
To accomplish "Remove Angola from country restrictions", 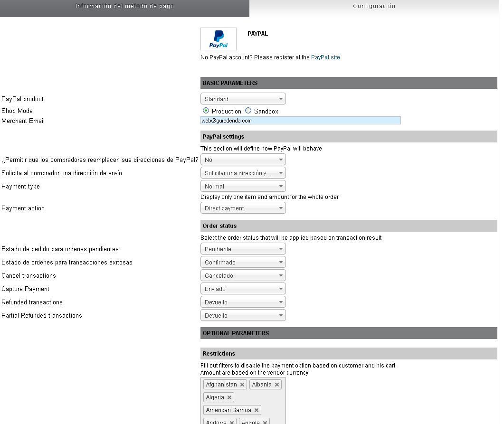I will pyautogui.click(x=265, y=422).
